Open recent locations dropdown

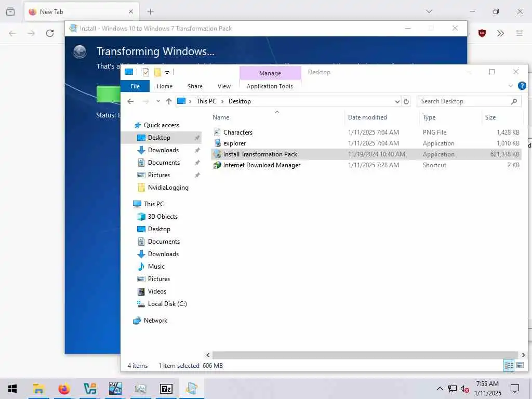(x=158, y=101)
